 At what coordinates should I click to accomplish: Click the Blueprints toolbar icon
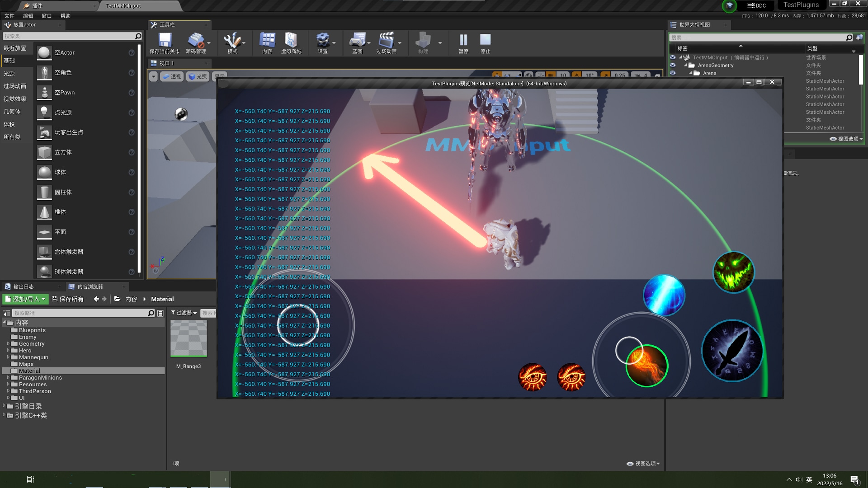(x=357, y=41)
